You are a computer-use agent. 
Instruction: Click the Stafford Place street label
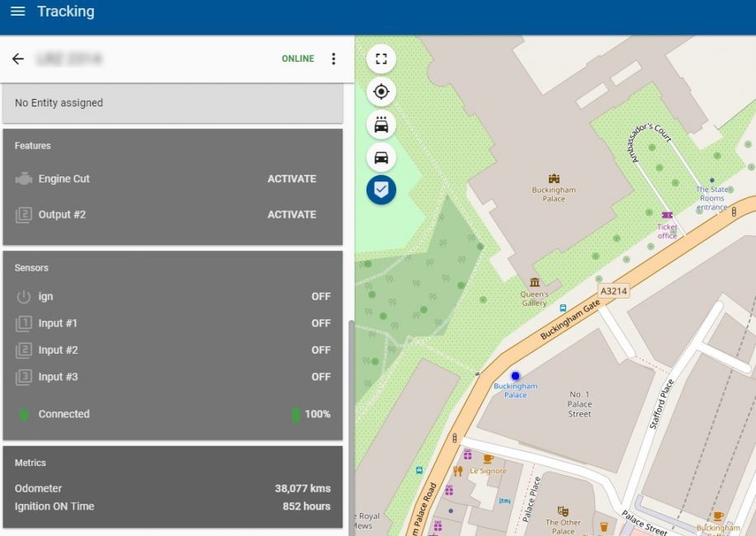tap(661, 404)
